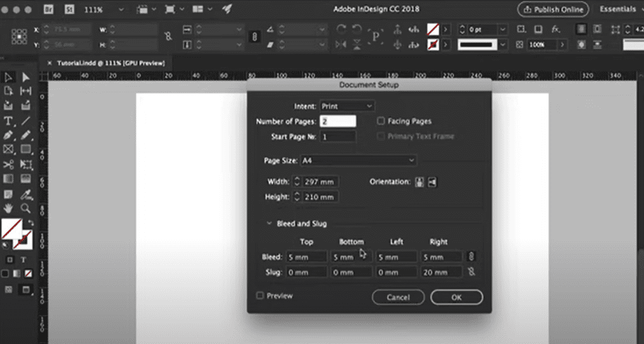
Task: Tick the Preview checkbox
Action: point(259,295)
